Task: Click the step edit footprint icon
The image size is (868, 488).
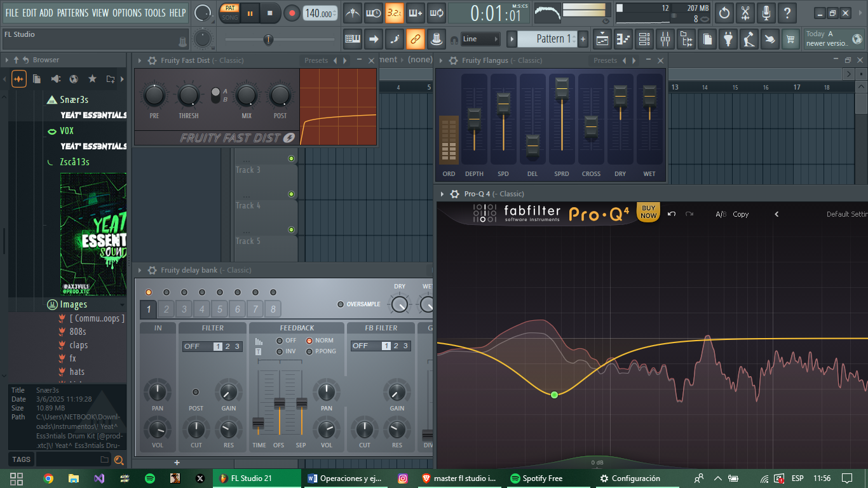Action: click(x=395, y=39)
